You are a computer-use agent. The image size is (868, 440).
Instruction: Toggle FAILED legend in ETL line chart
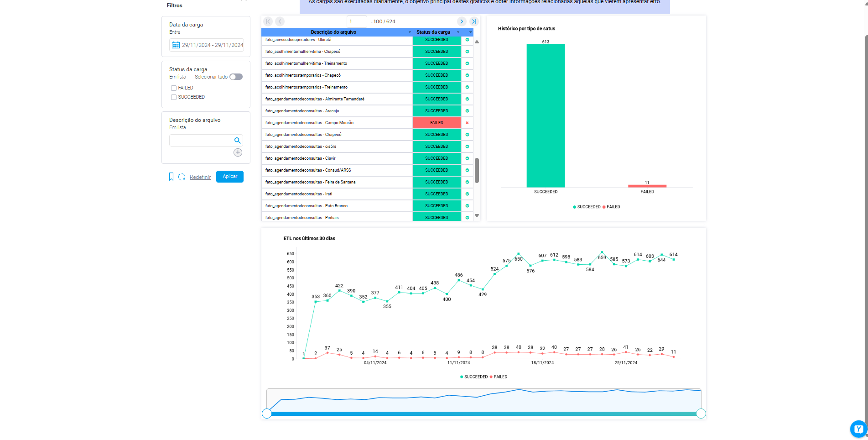point(499,377)
